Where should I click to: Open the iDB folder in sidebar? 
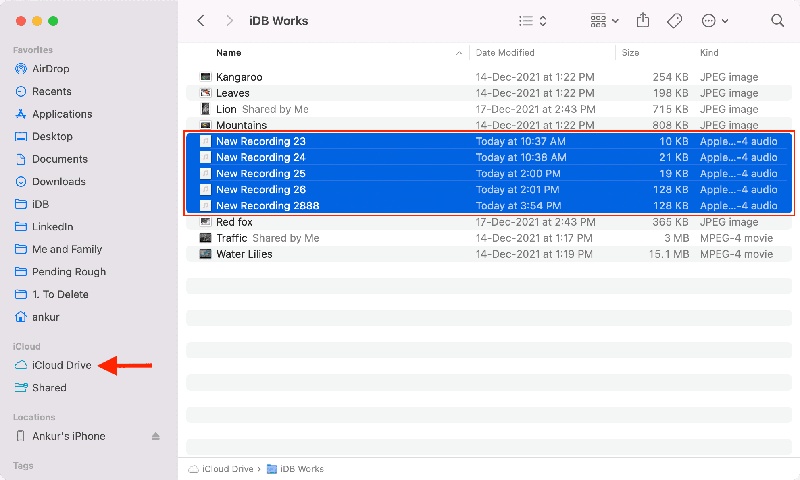coord(40,204)
